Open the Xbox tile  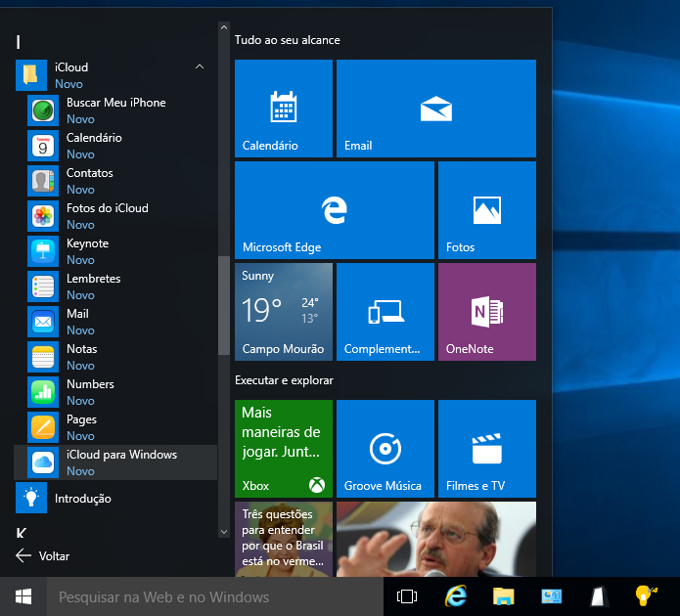pyautogui.click(x=284, y=449)
